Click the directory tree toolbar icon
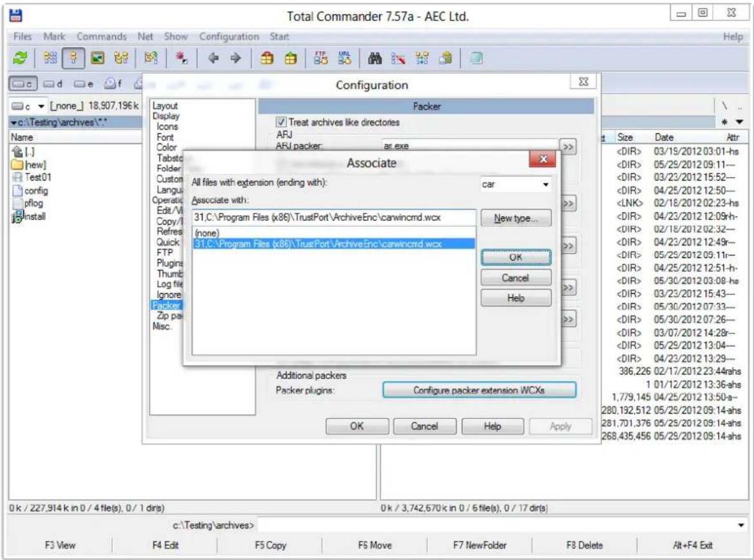 tap(121, 58)
